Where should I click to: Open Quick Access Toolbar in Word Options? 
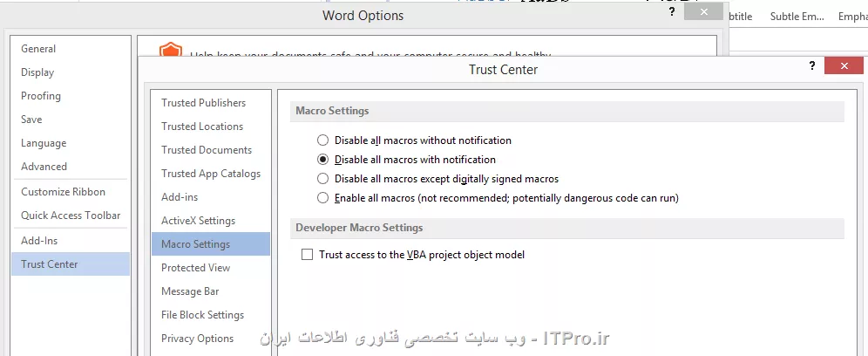point(71,216)
